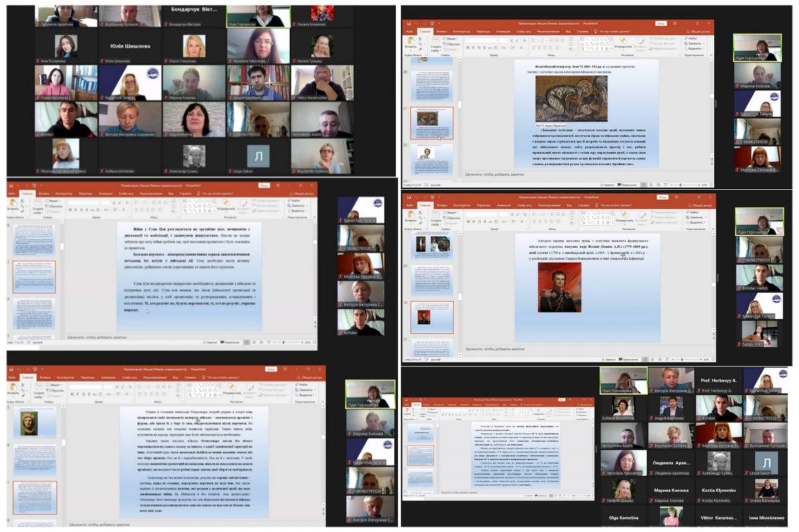The image size is (799, 532).
Task: Click Вставить paste icon in mosaic-slide PowerPoint window
Action: tap(411, 42)
